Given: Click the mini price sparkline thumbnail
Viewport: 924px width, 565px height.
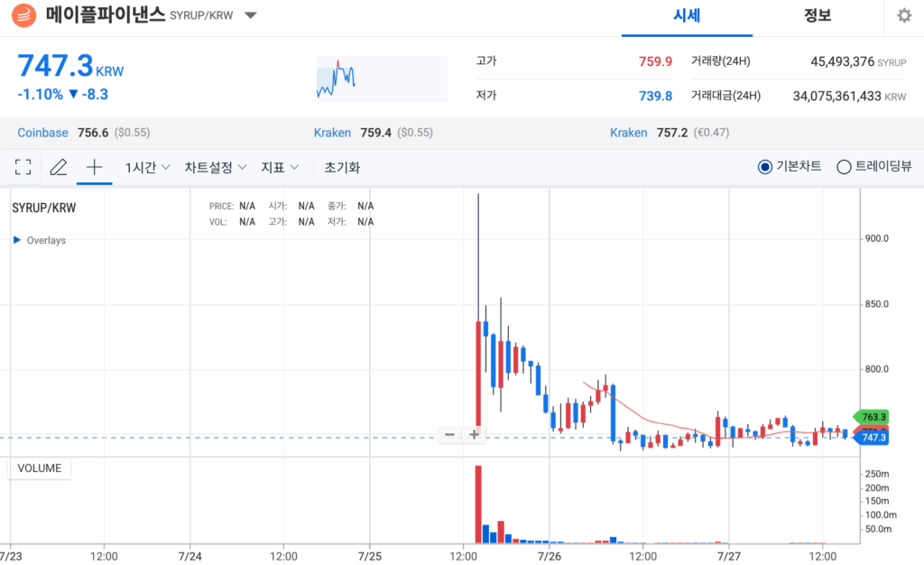Looking at the screenshot, I should point(382,79).
